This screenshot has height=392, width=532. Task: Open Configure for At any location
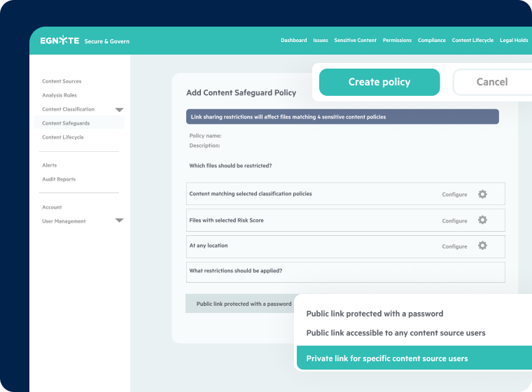(x=454, y=246)
